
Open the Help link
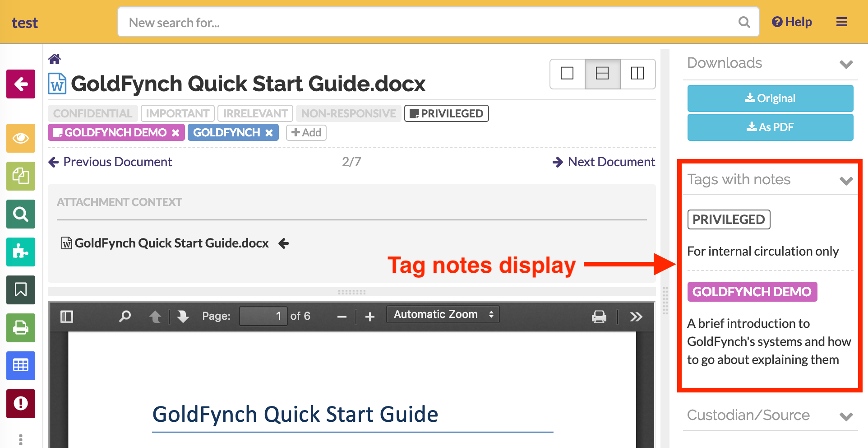pyautogui.click(x=792, y=22)
